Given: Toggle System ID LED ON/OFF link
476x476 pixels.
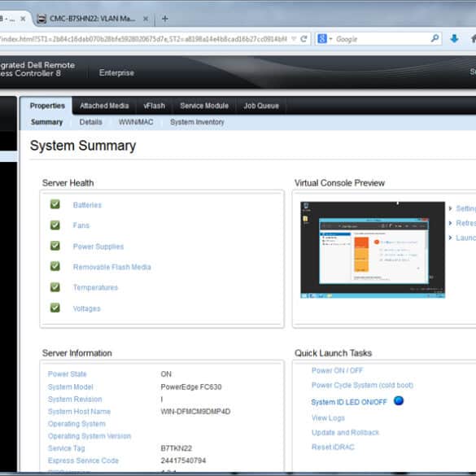Looking at the screenshot, I should tap(349, 402).
